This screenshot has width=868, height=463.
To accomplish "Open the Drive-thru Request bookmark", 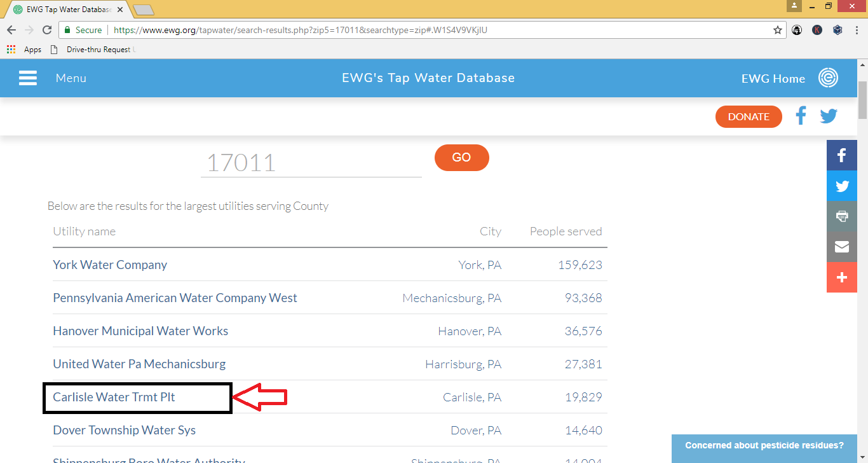I will coord(93,49).
